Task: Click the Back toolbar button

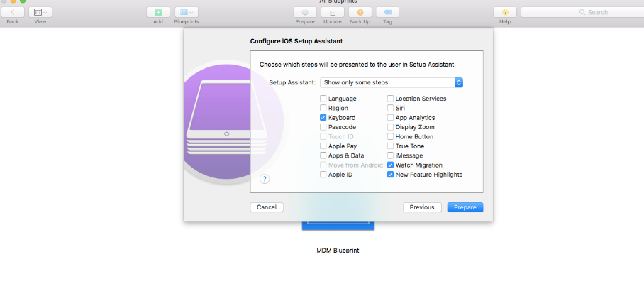Action: tap(13, 12)
